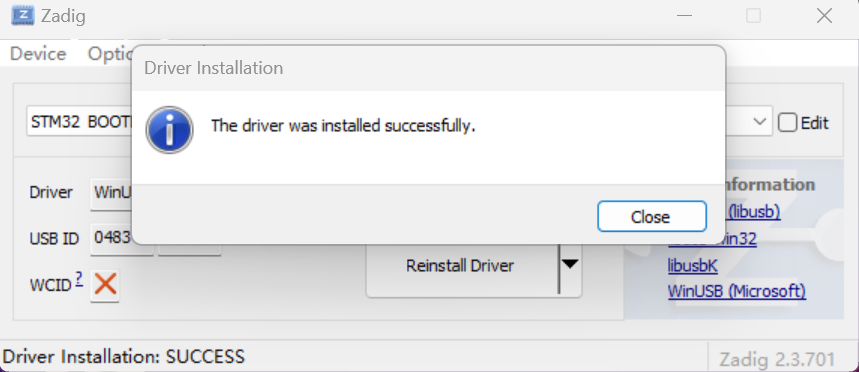Open the Options menu

[110, 54]
